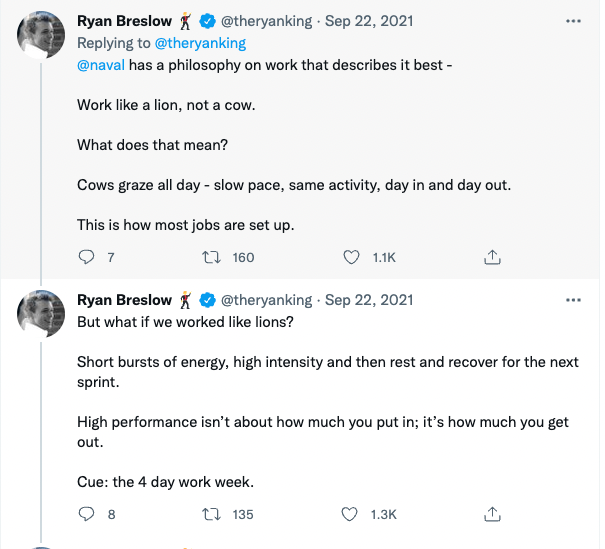
Task: Retweet the tweet with 160 retweets
Action: click(x=210, y=257)
